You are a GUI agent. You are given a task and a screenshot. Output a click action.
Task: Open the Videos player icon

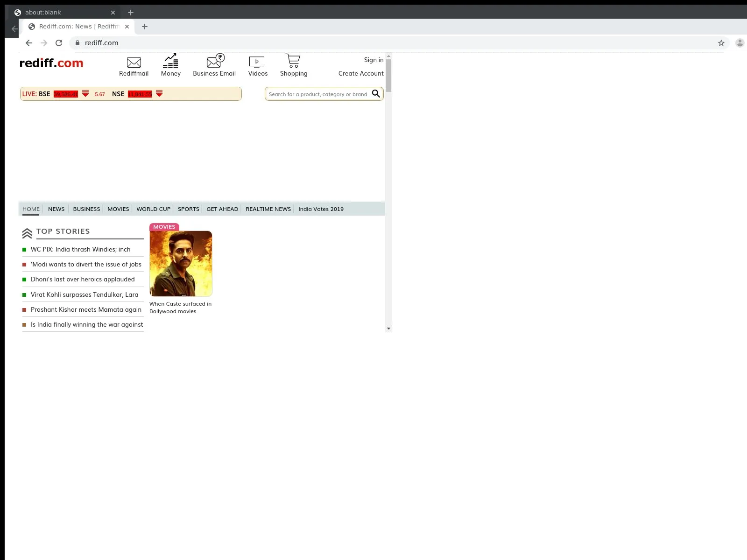click(257, 62)
